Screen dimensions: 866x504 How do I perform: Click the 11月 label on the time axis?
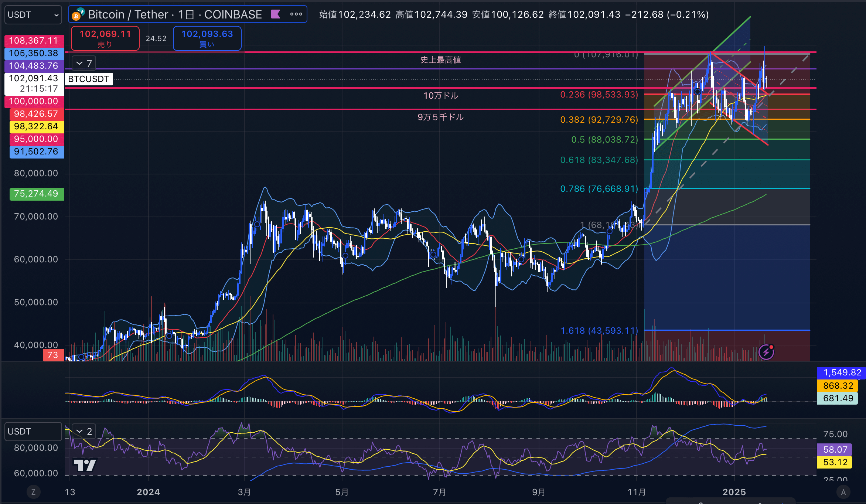tap(637, 492)
